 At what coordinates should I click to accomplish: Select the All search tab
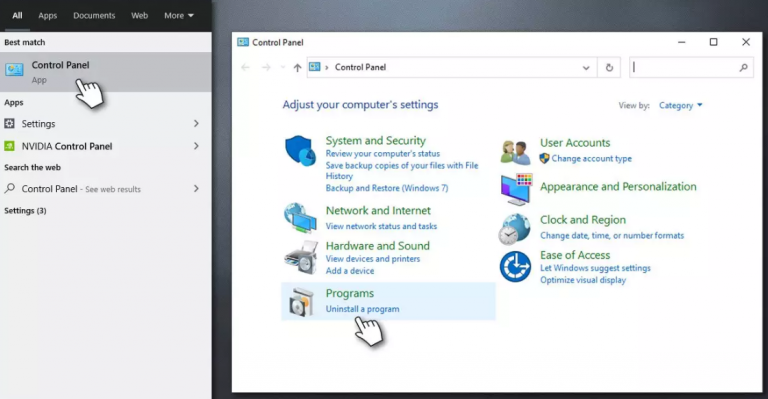[17, 16]
